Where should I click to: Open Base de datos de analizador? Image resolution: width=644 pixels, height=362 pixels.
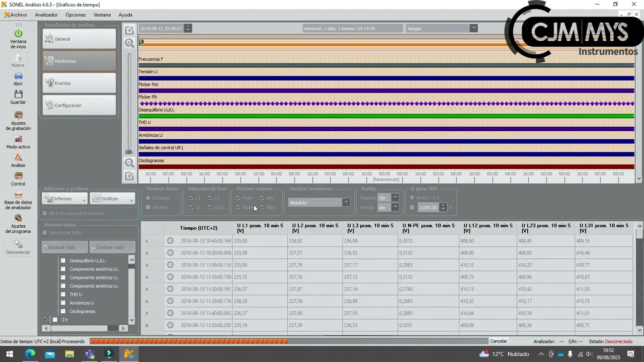pyautogui.click(x=18, y=200)
